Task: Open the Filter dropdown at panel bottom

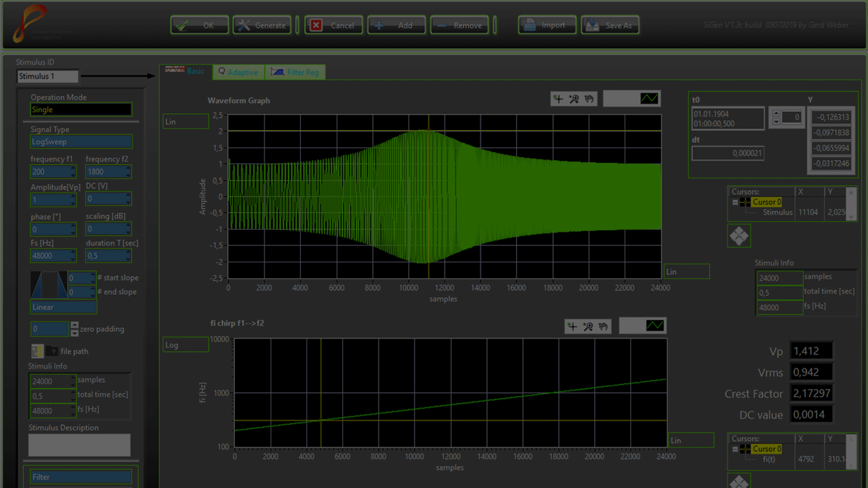Action: pyautogui.click(x=81, y=477)
